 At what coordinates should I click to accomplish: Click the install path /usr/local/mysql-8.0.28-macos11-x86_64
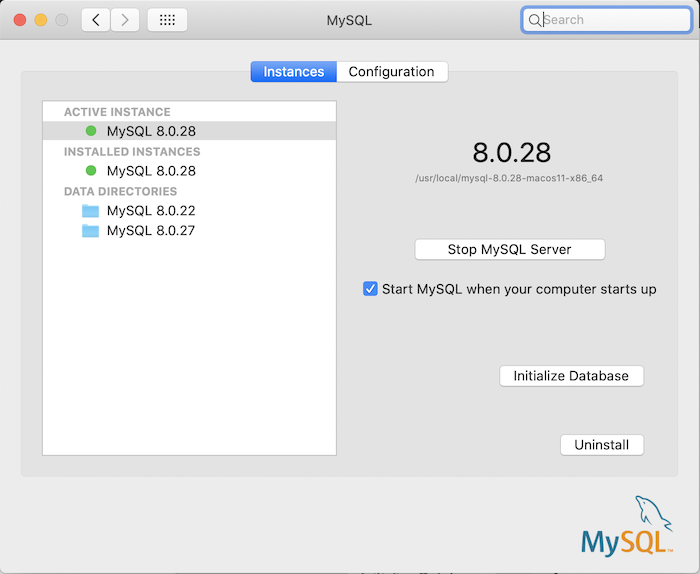[509, 178]
